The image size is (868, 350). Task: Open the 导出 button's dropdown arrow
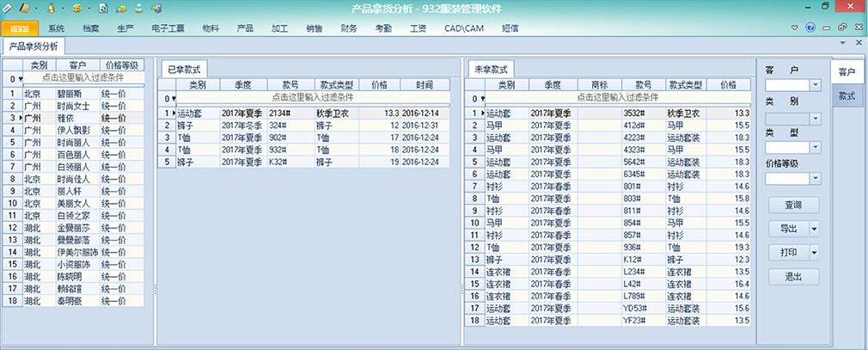(815, 229)
